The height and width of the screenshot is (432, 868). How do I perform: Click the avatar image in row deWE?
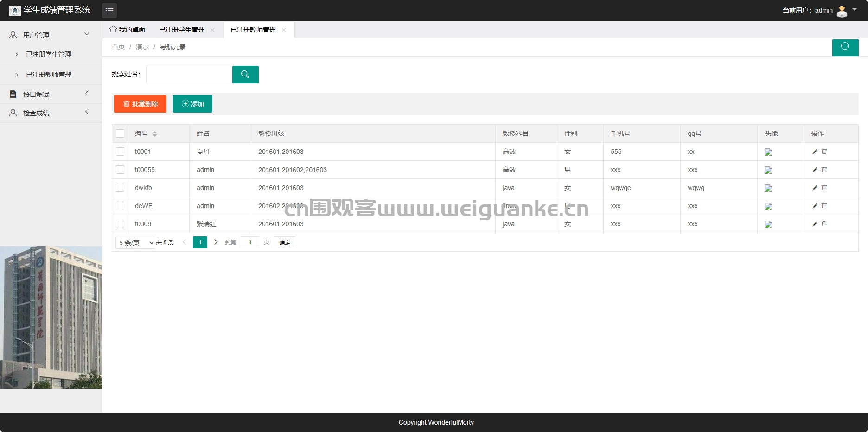coord(768,206)
